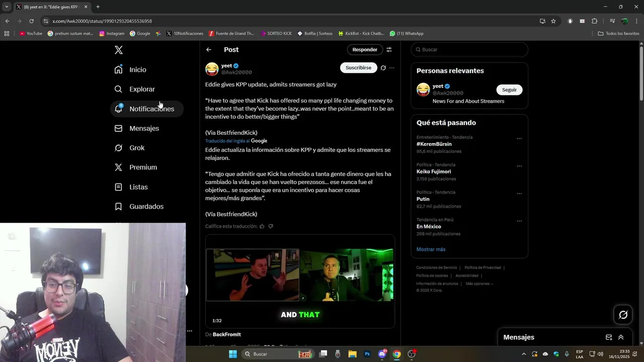The width and height of the screenshot is (644, 362).
Task: Open Premium in the sidebar
Action: (x=136, y=167)
